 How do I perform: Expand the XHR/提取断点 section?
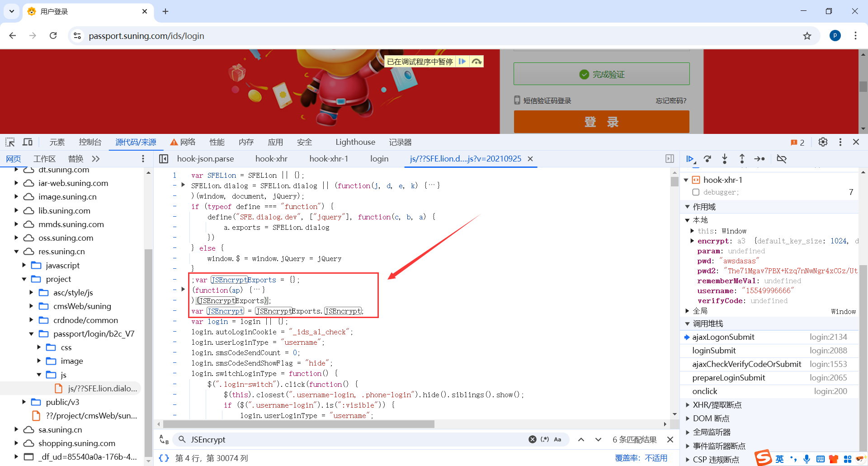tap(687, 405)
